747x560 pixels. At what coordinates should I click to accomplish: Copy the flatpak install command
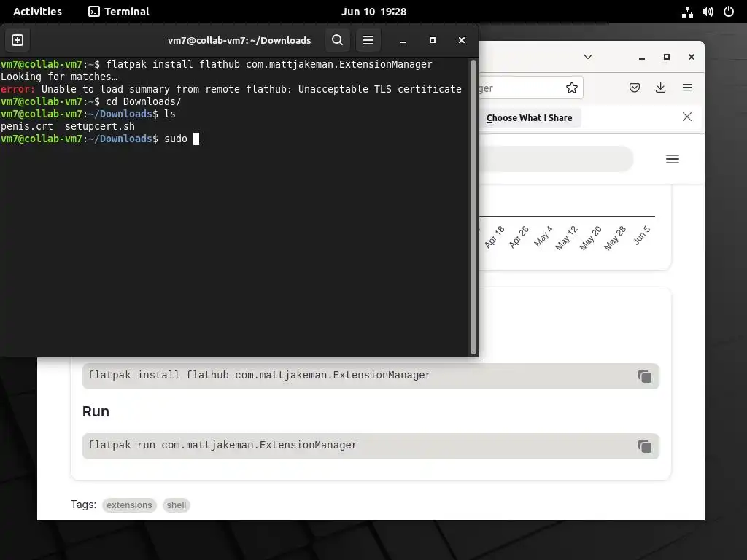[x=645, y=376]
